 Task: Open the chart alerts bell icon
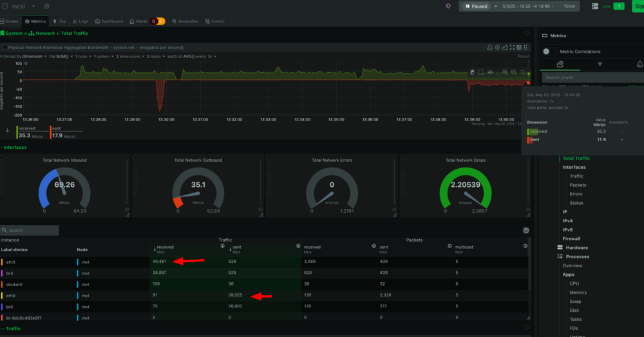(489, 48)
